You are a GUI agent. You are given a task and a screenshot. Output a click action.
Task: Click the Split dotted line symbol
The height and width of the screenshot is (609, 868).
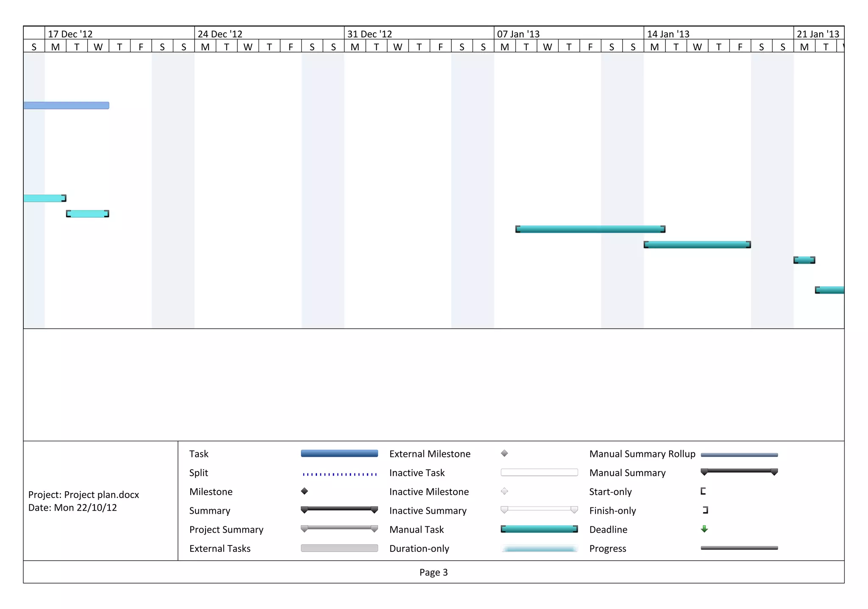click(x=339, y=474)
